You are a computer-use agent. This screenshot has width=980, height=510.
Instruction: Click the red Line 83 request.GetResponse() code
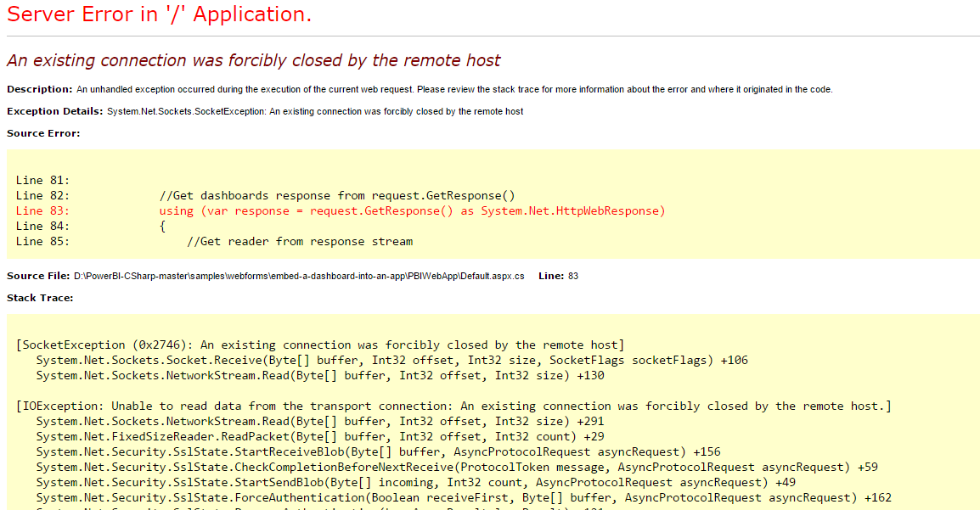tap(412, 211)
